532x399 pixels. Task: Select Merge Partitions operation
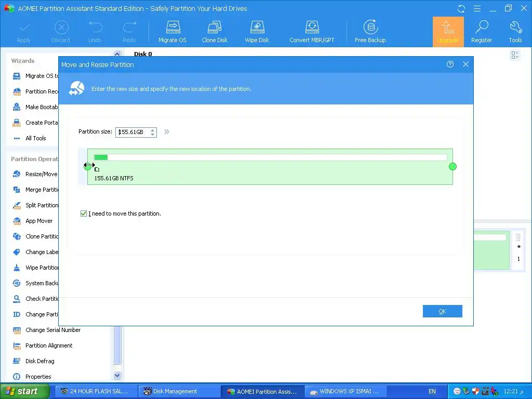35,190
